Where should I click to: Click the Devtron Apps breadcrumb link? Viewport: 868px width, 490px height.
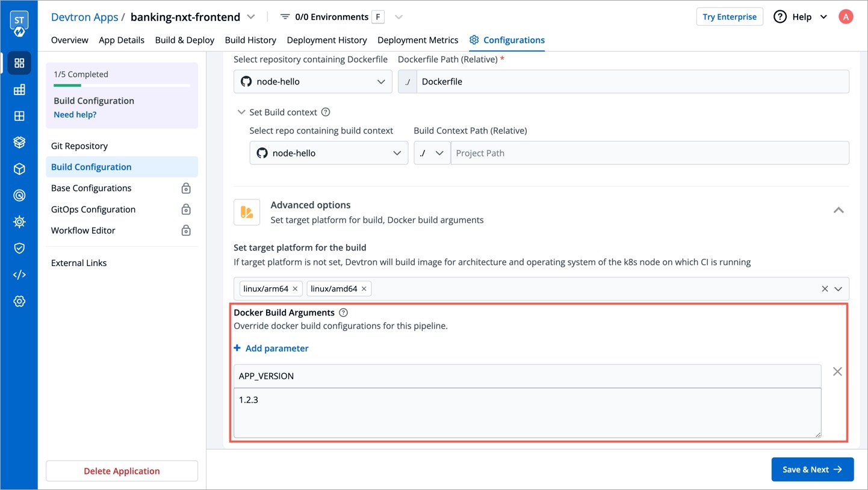pyautogui.click(x=85, y=17)
